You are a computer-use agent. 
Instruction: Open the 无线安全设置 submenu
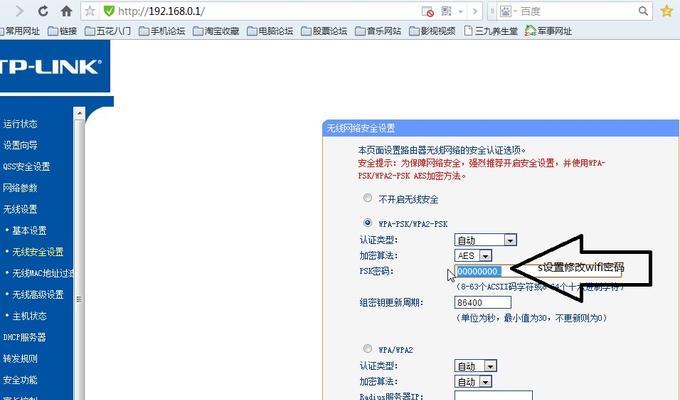coord(38,252)
